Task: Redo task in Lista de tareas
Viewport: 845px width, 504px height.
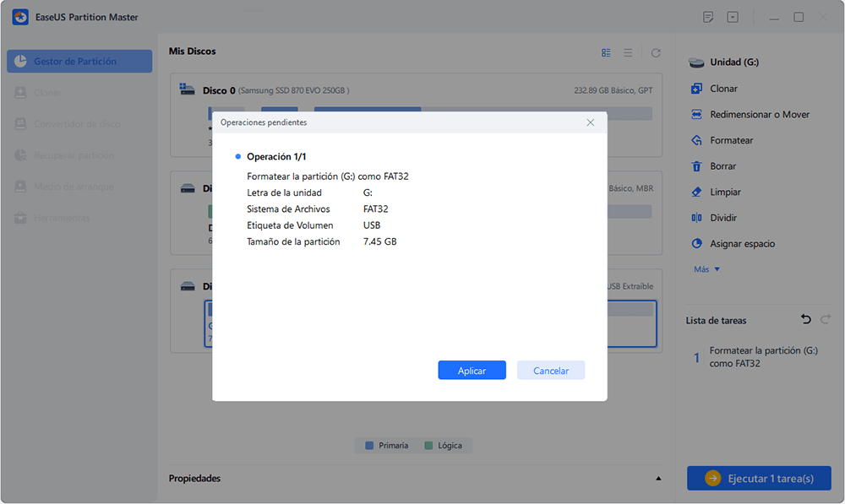Action: pyautogui.click(x=825, y=319)
